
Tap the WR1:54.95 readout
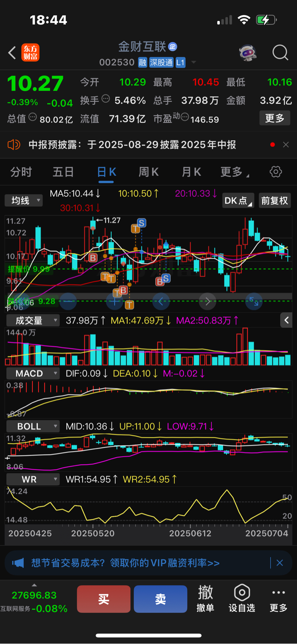(x=92, y=479)
